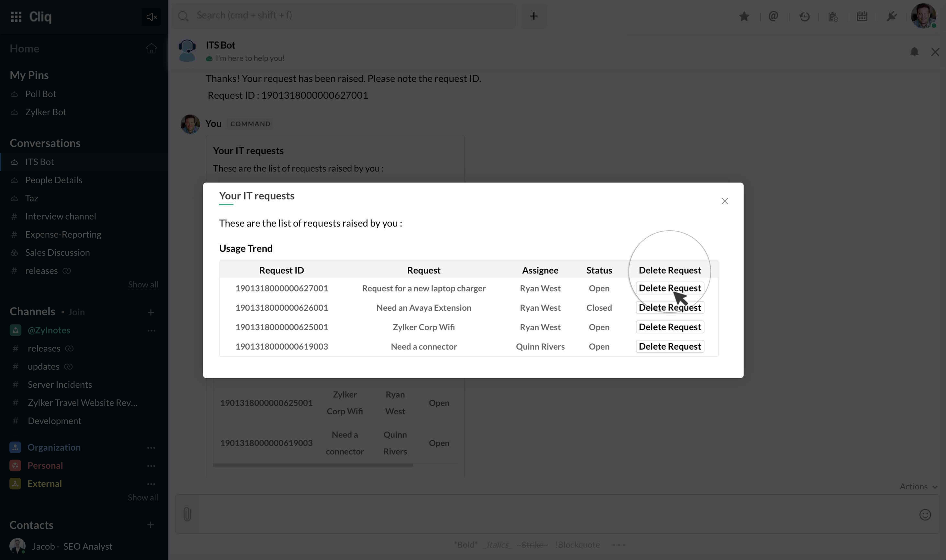The width and height of the screenshot is (946, 560).
Task: Open the emoji picker smiley icon
Action: [x=925, y=515]
